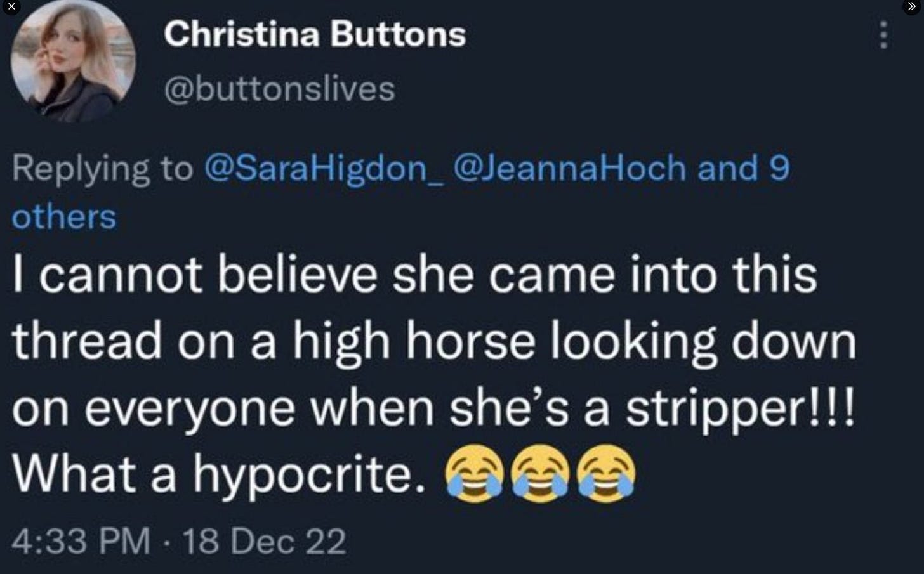Image resolution: width=924 pixels, height=574 pixels.
Task: Click the "others" link text
Action: coord(64,217)
